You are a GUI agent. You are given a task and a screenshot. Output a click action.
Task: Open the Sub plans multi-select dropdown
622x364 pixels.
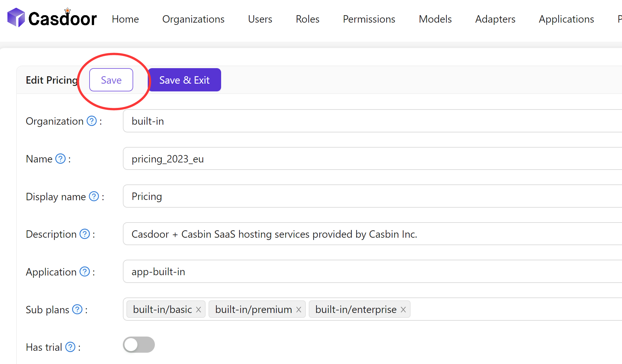point(485,309)
